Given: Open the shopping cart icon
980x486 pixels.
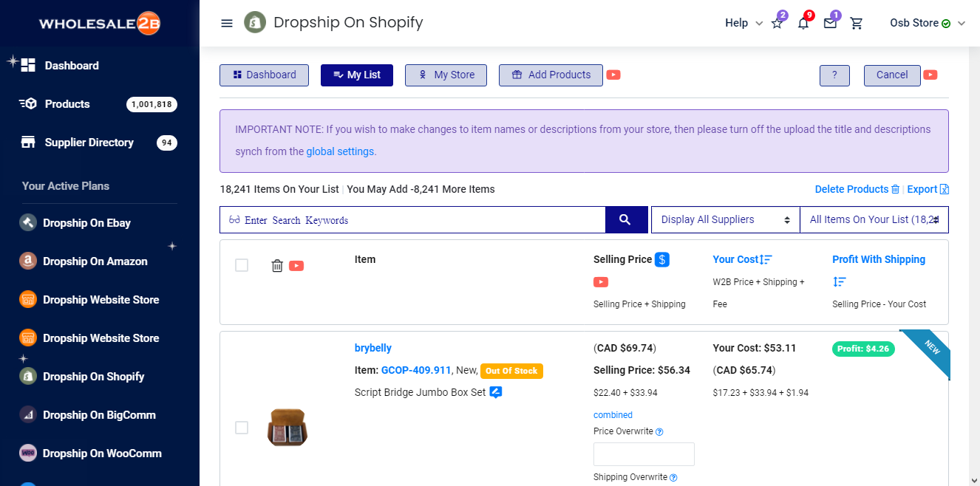Looking at the screenshot, I should 857,23.
